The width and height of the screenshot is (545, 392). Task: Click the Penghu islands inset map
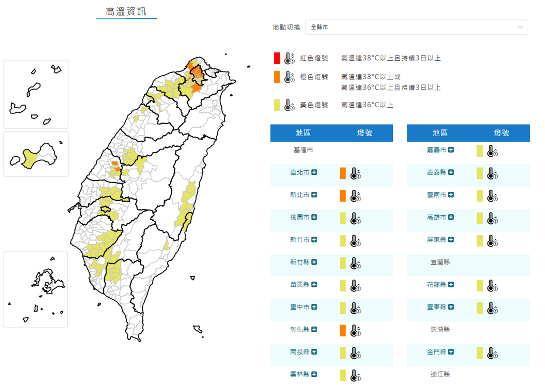[x=35, y=289]
